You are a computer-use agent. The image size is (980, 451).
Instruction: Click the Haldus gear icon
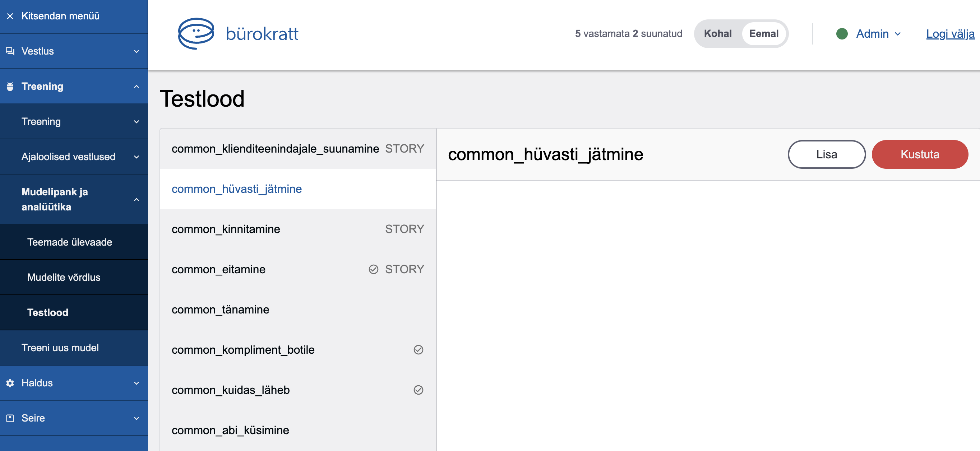[10, 383]
